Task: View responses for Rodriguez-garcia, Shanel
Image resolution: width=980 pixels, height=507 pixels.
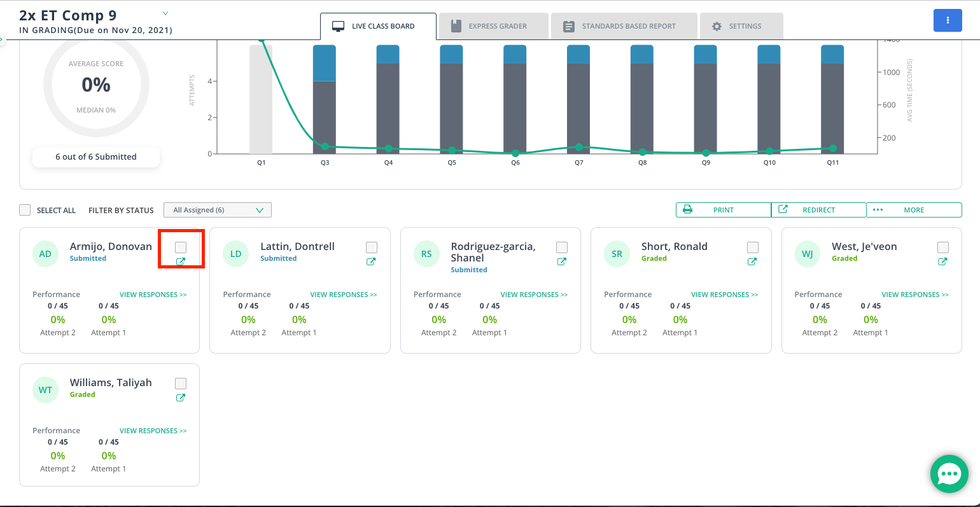Action: point(535,295)
